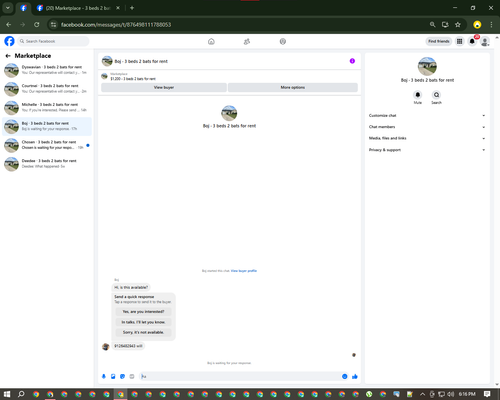Choose a sticker from the composer
The height and width of the screenshot is (400, 500).
(x=122, y=376)
